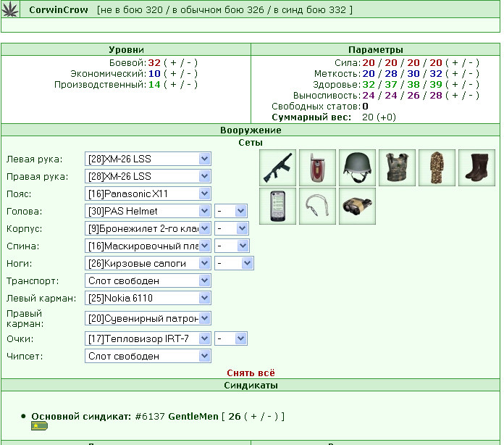Click the Суммарный вес label
Viewport: 504px width, 445px height.
311,117
